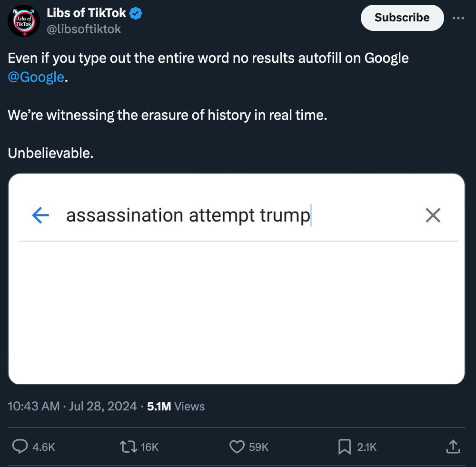Bookmark this tweet
Image resolution: width=476 pixels, height=467 pixels.
[x=344, y=447]
